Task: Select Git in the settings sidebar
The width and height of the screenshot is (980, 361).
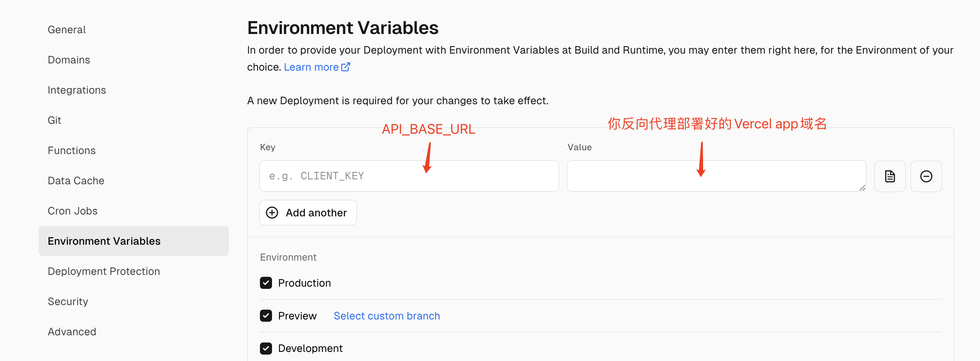Action: click(x=54, y=120)
